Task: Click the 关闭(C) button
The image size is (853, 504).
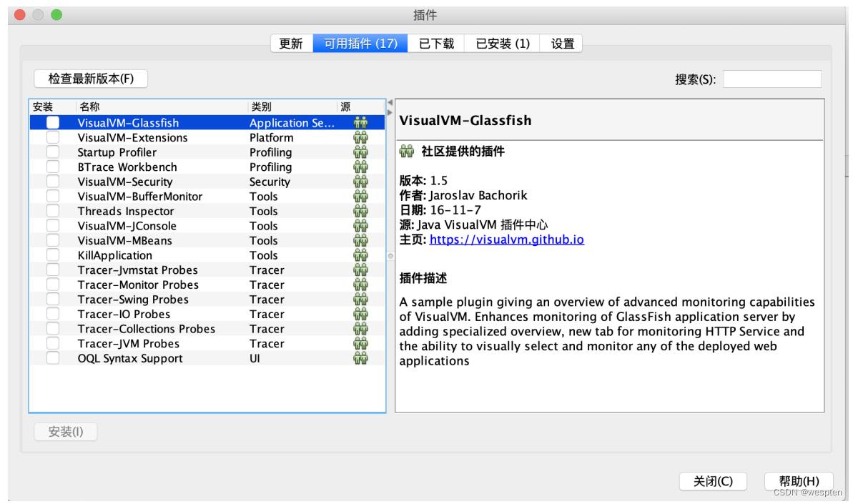Action: pos(713,481)
